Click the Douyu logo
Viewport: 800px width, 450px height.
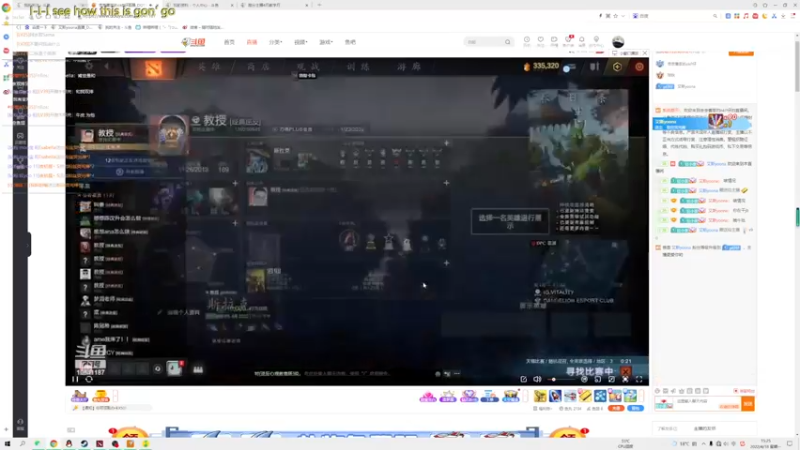point(193,42)
